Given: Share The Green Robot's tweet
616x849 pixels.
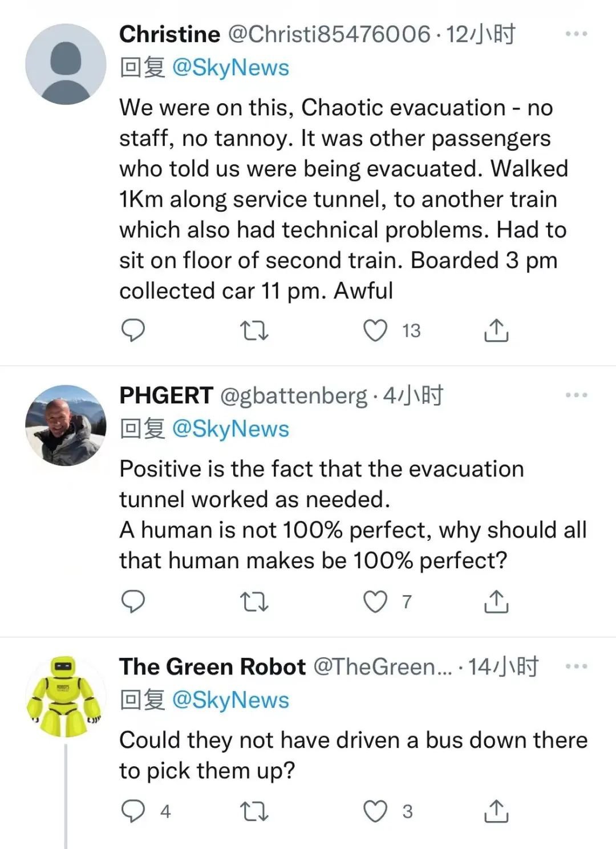Looking at the screenshot, I should click(496, 811).
